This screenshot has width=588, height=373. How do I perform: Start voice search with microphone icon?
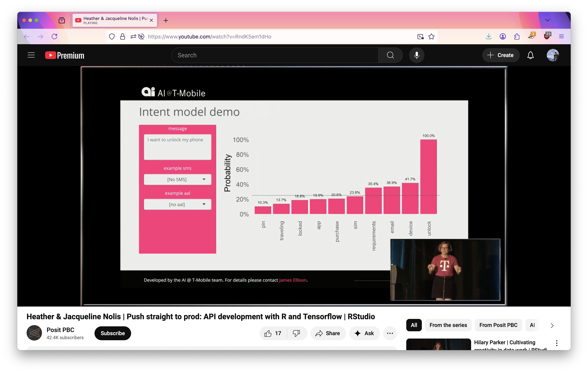click(x=417, y=55)
